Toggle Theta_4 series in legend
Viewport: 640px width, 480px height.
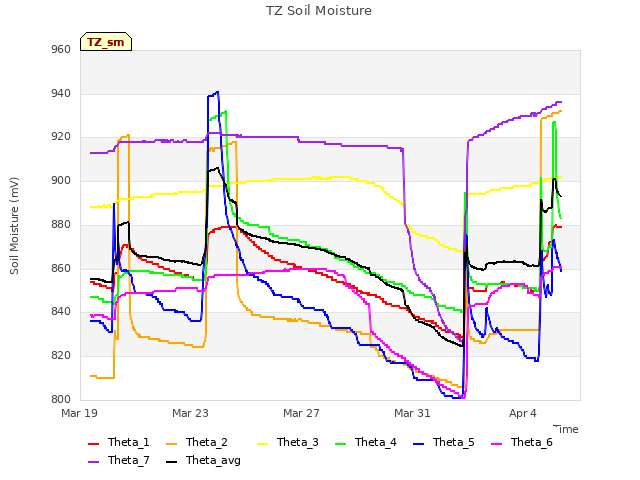pos(366,442)
